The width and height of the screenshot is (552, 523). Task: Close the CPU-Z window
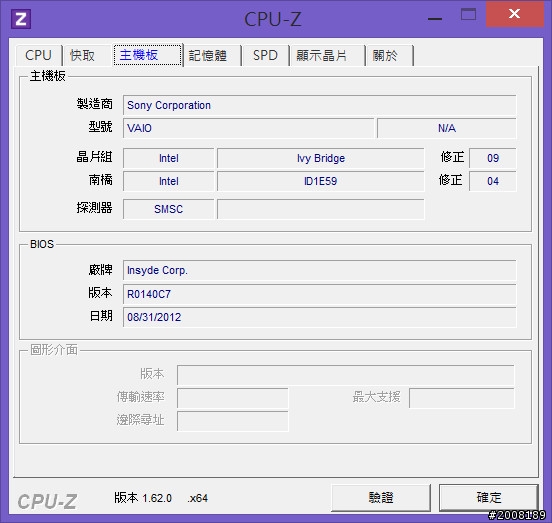click(514, 14)
